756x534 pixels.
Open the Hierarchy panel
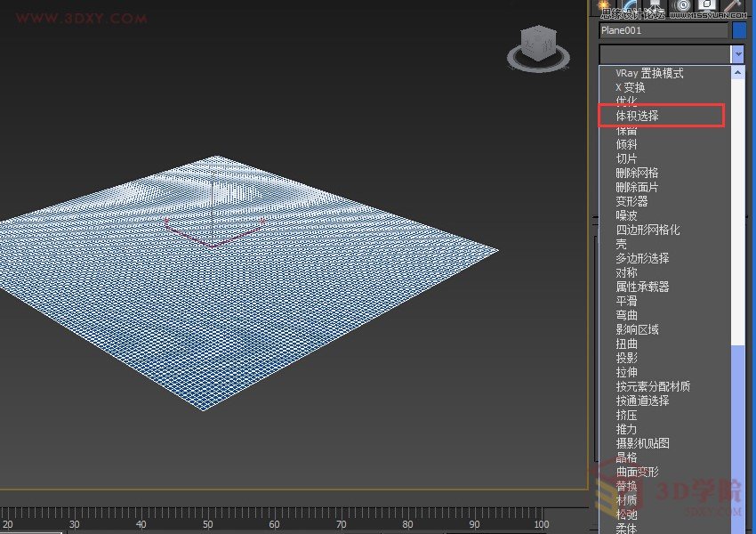(654, 6)
